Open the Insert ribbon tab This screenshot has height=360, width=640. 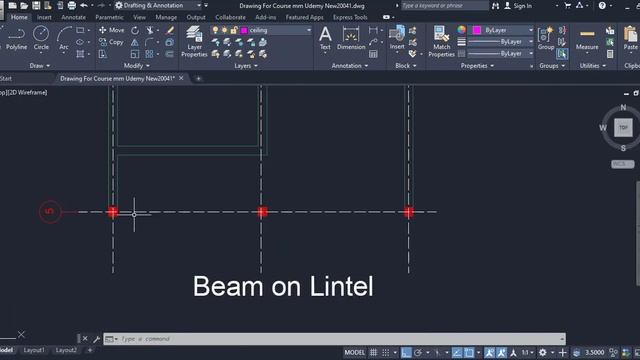click(44, 17)
